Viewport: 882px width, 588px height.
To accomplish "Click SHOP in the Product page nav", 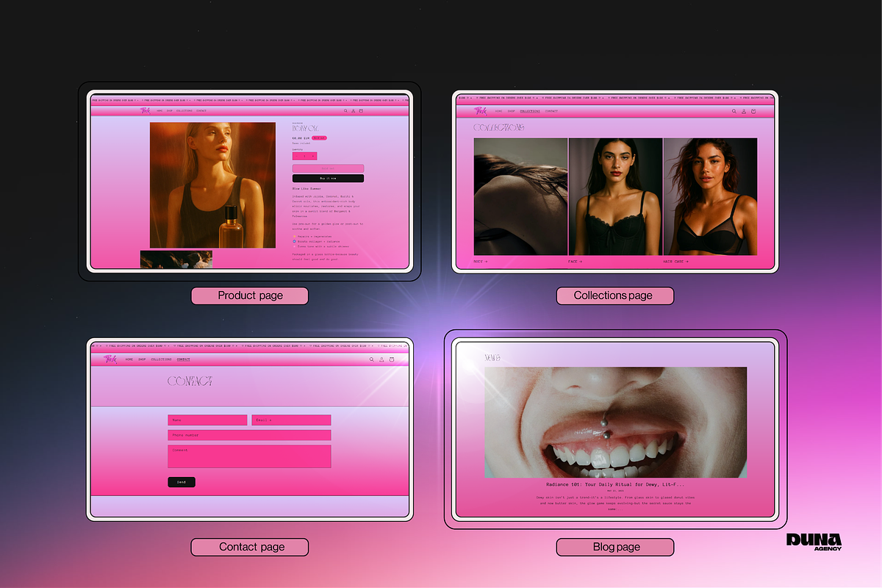I will click(x=169, y=111).
